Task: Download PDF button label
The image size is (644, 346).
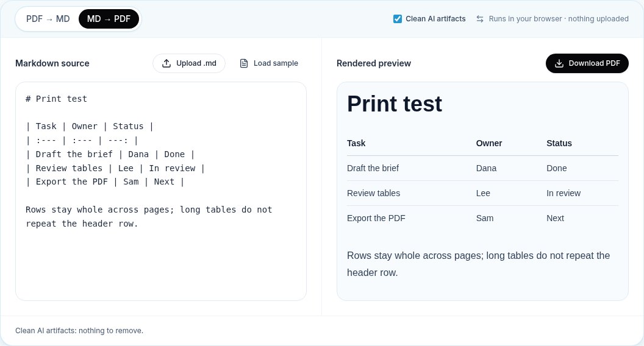Action: pyautogui.click(x=595, y=63)
